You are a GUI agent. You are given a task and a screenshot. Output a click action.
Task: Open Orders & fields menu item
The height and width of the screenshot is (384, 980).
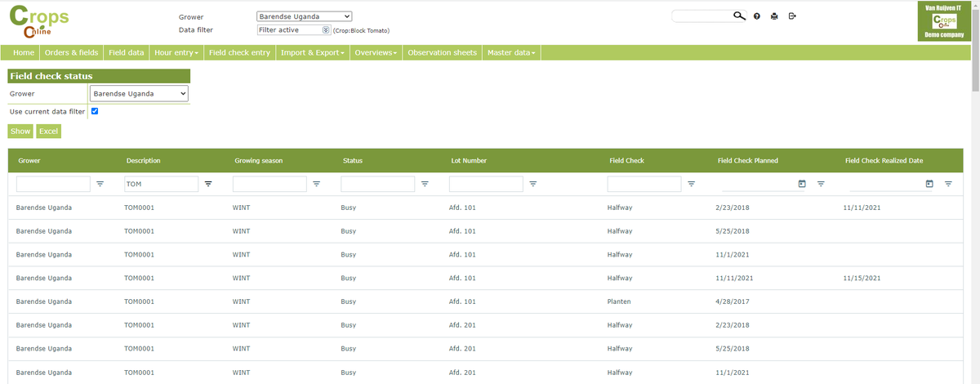(72, 53)
